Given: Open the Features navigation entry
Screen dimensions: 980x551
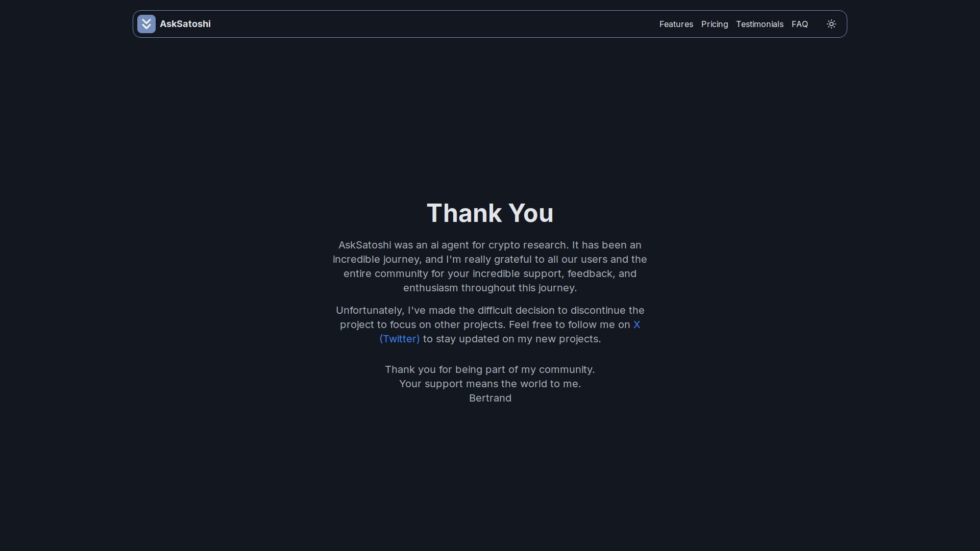Looking at the screenshot, I should click(x=676, y=24).
